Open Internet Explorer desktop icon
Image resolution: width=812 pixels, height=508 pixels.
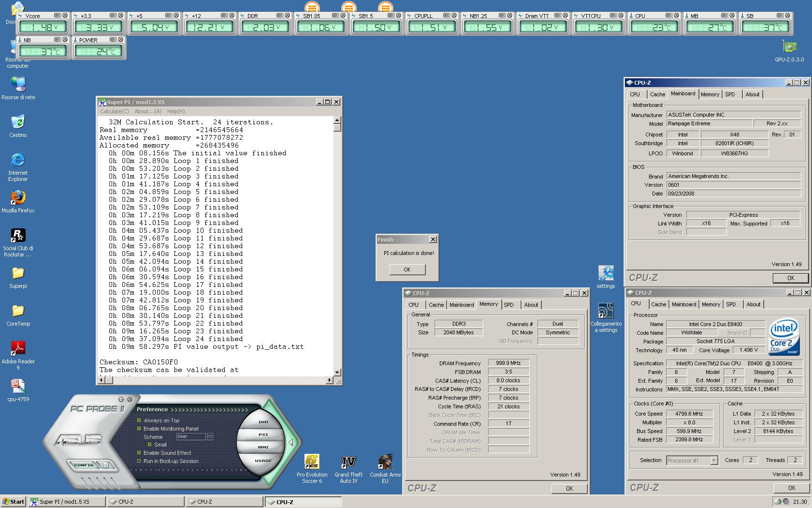pos(18,166)
